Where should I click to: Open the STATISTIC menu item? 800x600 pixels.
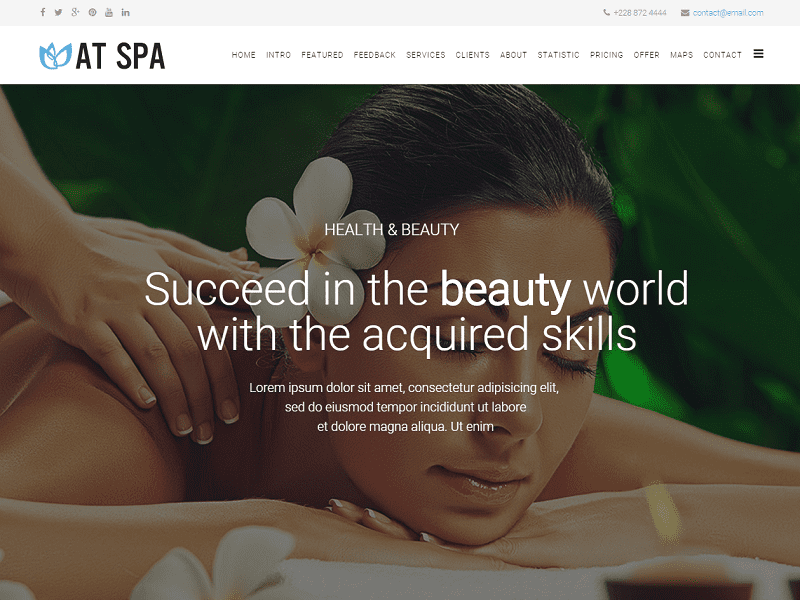pyautogui.click(x=558, y=55)
